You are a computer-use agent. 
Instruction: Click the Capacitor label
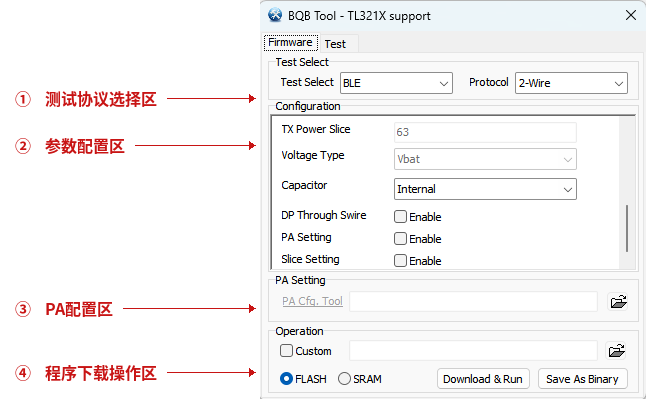click(x=304, y=185)
